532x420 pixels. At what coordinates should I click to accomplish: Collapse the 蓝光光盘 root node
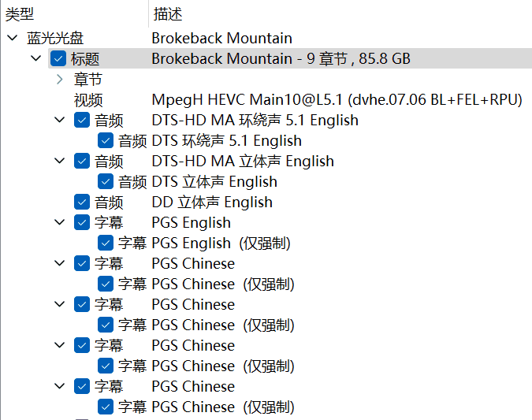point(12,38)
